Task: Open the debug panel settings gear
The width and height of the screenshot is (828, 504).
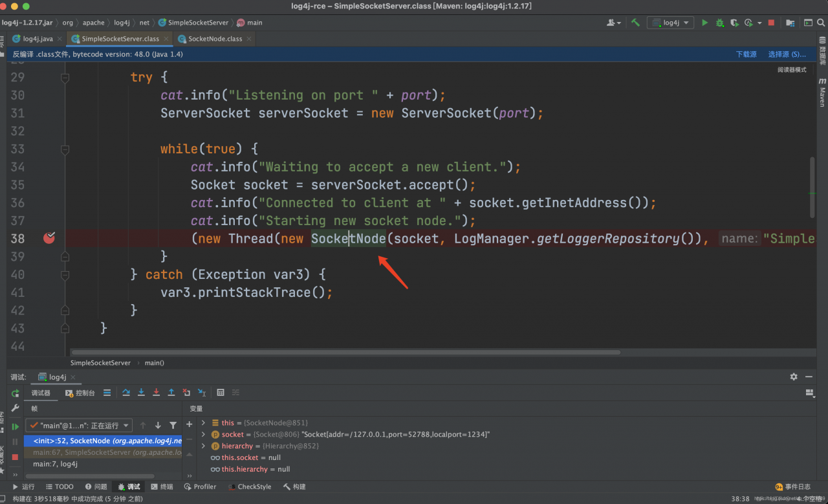Action: click(794, 377)
